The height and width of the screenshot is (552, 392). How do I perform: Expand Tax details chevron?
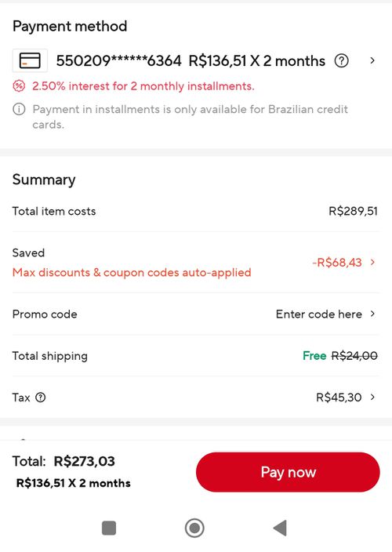pos(372,397)
